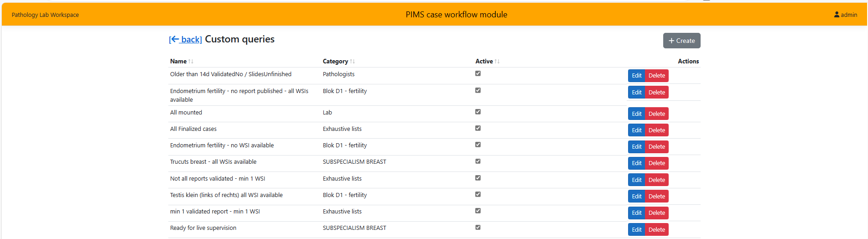Delete the min 1 validated report query
This screenshot has width=868, height=239.
click(656, 213)
